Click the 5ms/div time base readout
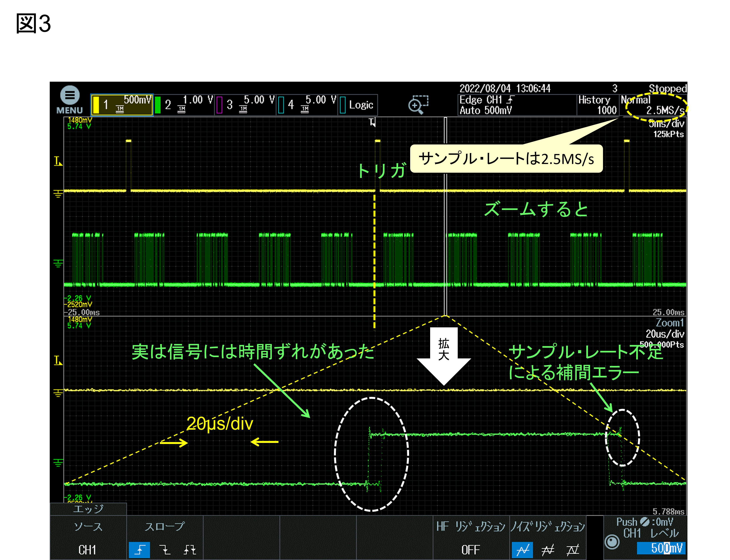Viewport: 730px width, 560px height. 666,124
